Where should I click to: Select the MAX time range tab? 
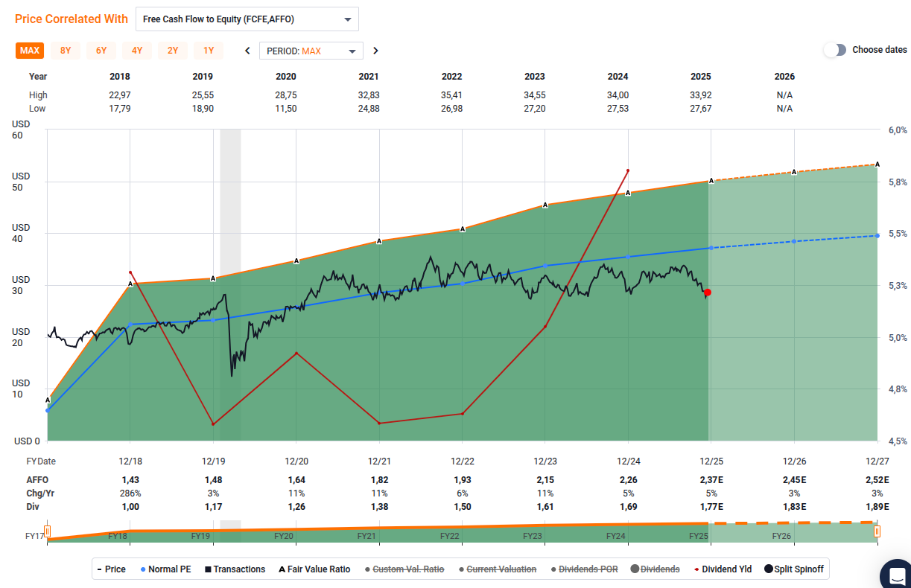tap(30, 51)
